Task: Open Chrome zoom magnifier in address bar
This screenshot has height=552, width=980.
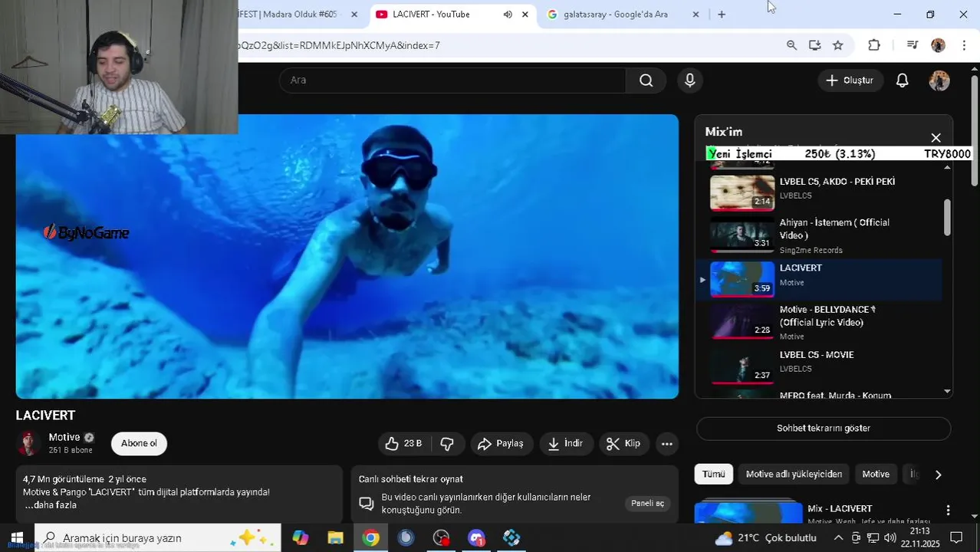Action: pos(791,45)
